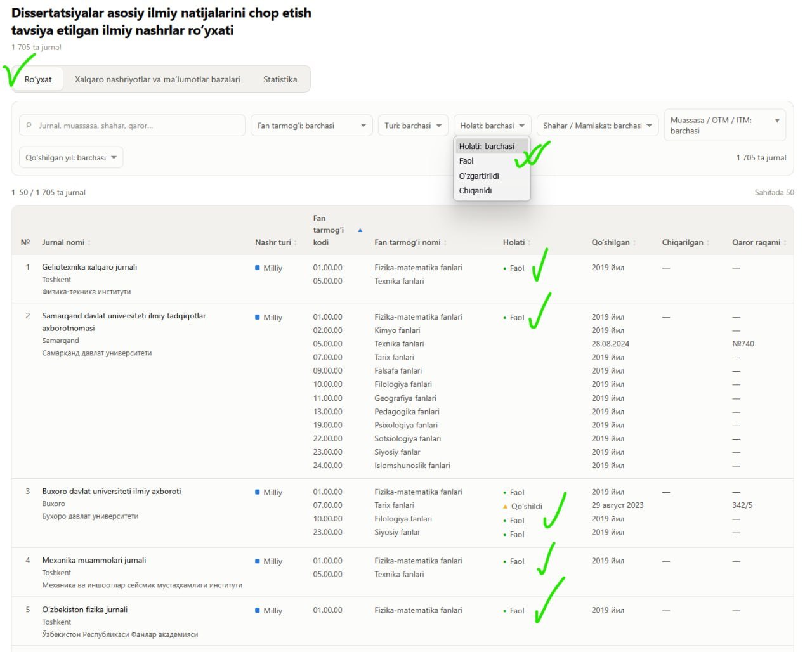Image resolution: width=812 pixels, height=652 pixels.
Task: Click Faol status of Mexanika muammolari row
Action: point(514,561)
